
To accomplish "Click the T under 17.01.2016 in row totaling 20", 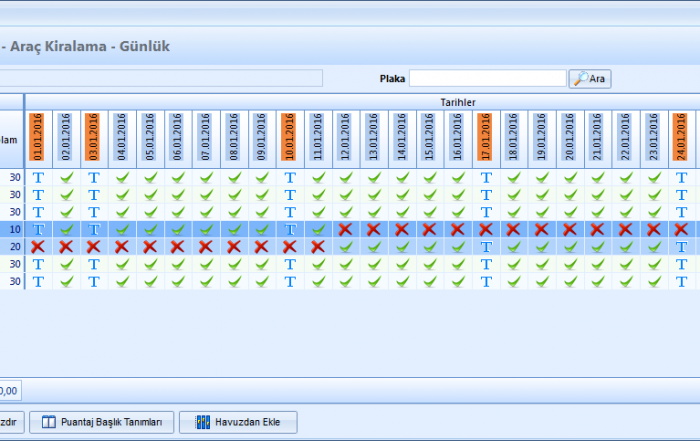I will (x=486, y=246).
